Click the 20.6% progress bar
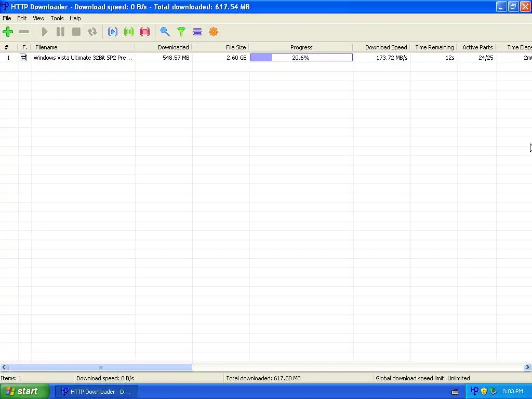Image resolution: width=532 pixels, height=399 pixels. coord(301,58)
